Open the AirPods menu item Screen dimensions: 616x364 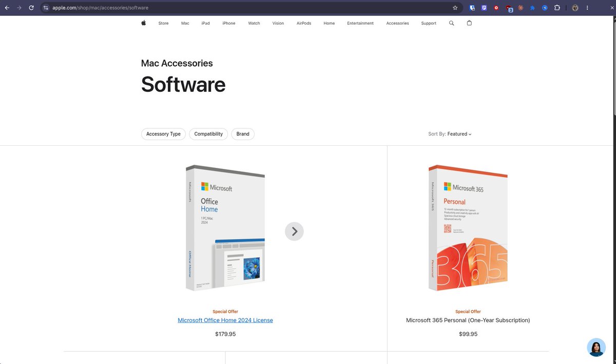[x=304, y=23]
